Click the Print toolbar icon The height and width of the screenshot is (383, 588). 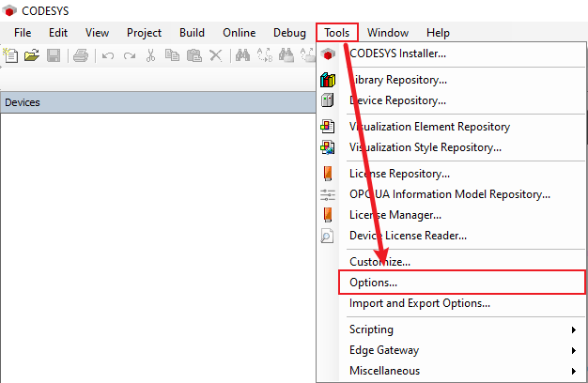click(x=81, y=55)
